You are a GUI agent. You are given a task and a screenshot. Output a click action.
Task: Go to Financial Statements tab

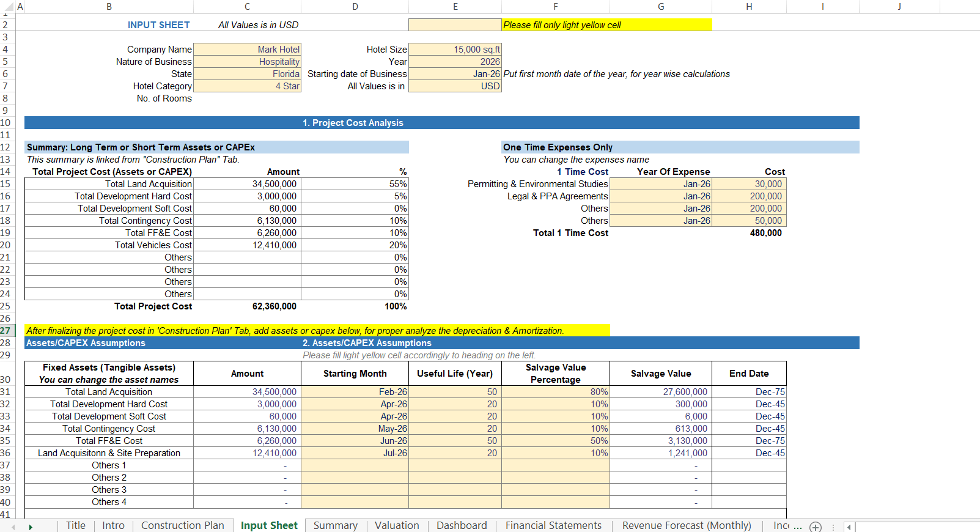coord(553,525)
